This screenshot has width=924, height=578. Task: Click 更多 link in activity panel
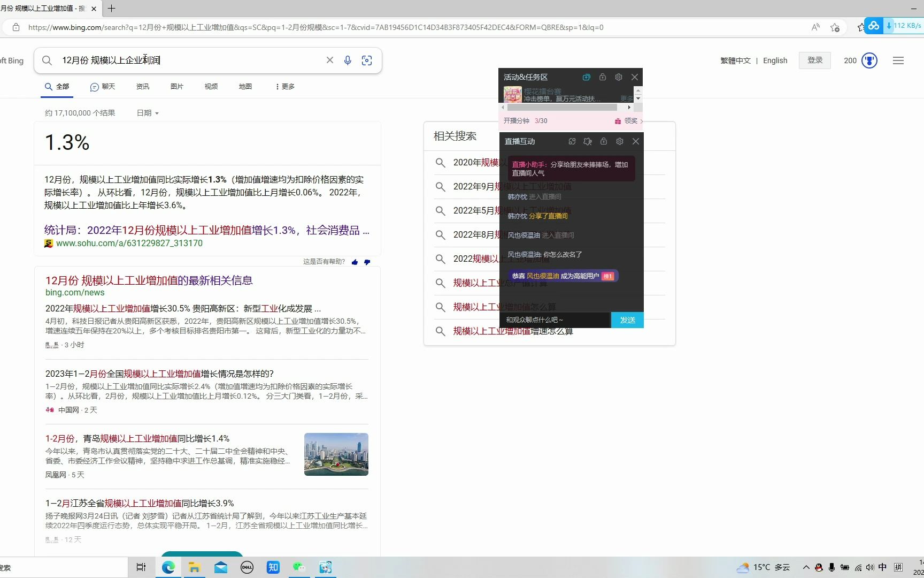click(x=627, y=99)
